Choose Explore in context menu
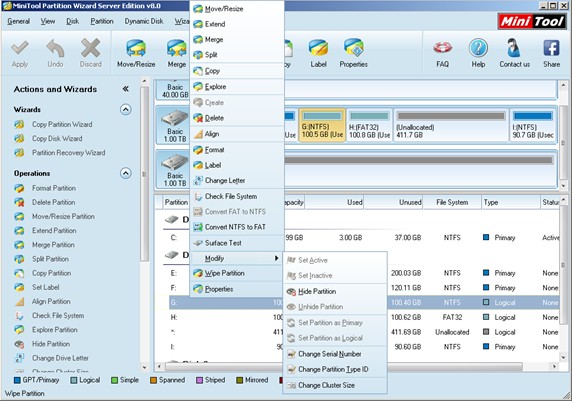The width and height of the screenshot is (572, 401). coord(237,87)
